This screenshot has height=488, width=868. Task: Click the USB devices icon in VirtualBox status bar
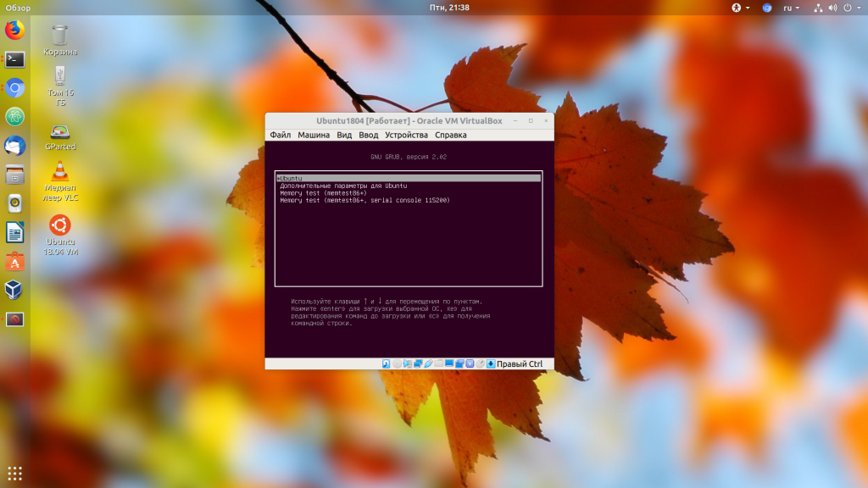[x=428, y=364]
